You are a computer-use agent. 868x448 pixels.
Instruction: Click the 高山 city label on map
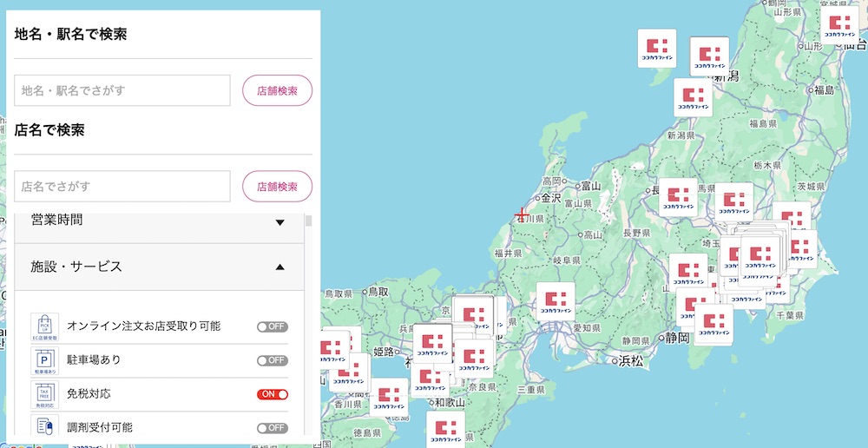pyautogui.click(x=593, y=234)
